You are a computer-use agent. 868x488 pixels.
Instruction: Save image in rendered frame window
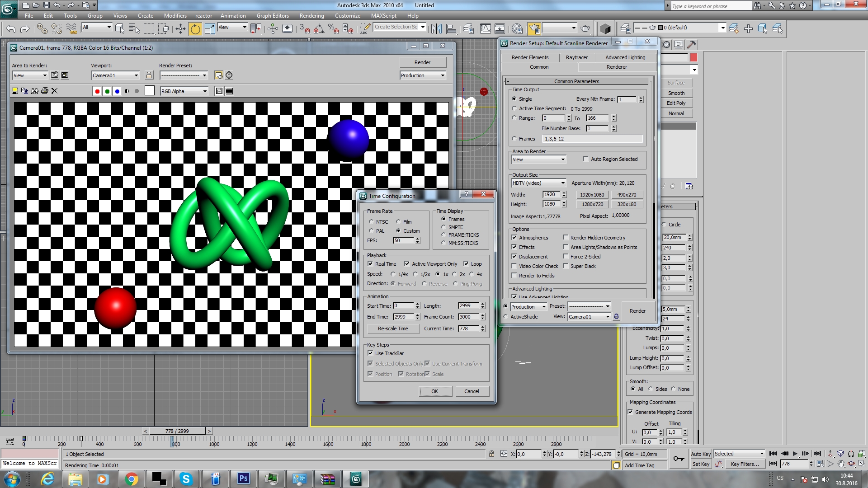15,91
